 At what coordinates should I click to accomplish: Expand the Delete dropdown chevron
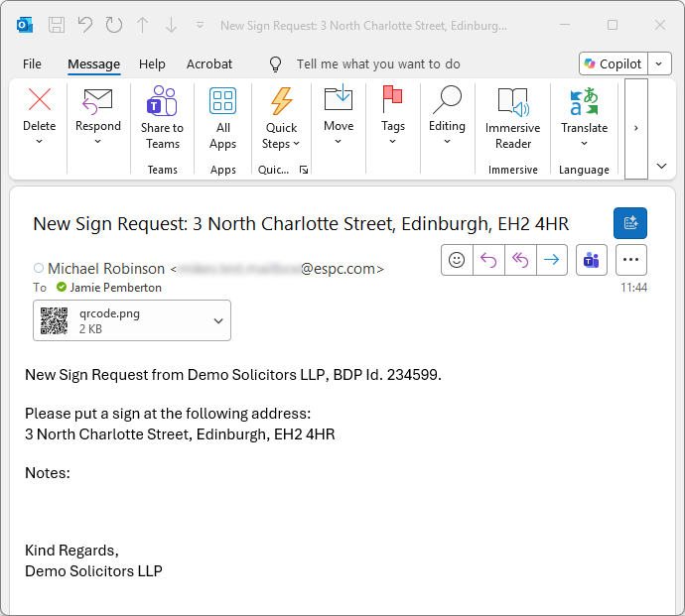(x=40, y=142)
